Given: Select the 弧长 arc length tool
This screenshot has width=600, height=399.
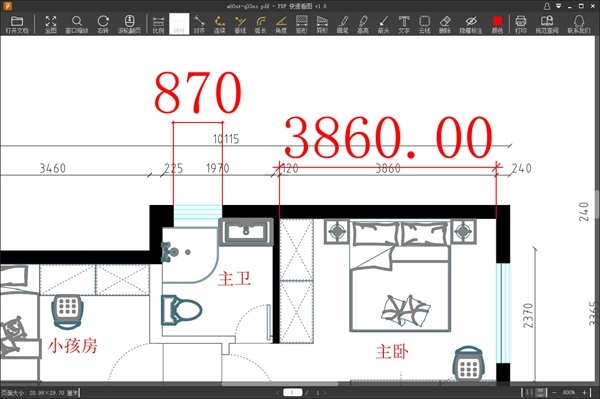Looking at the screenshot, I should click(x=261, y=24).
